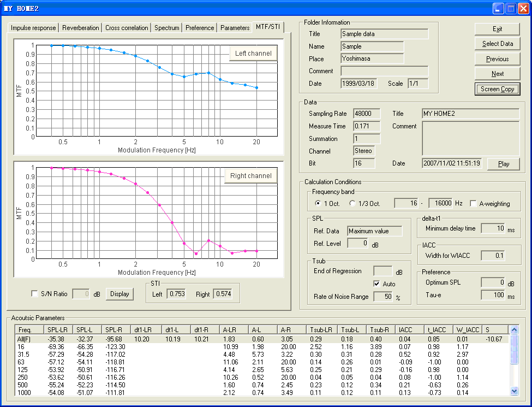Open the Preference tab
Screen dimensions: 532x407
point(200,28)
